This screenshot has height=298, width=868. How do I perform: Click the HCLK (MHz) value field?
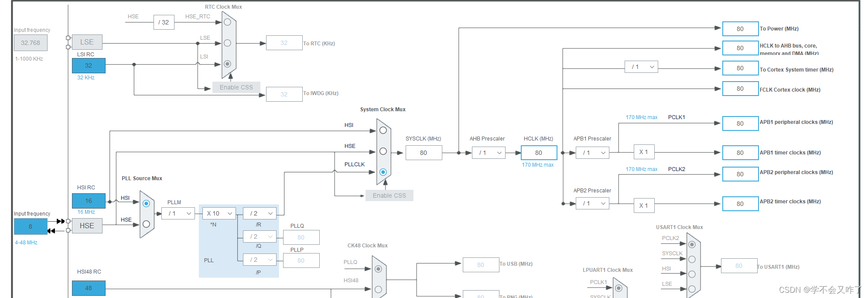click(x=539, y=153)
